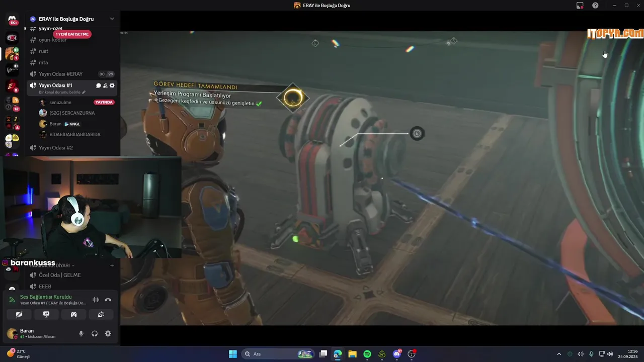Viewport: 644px width, 362px height.
Task: Click user [S2G] SERCANZURNA
Action: point(72,113)
